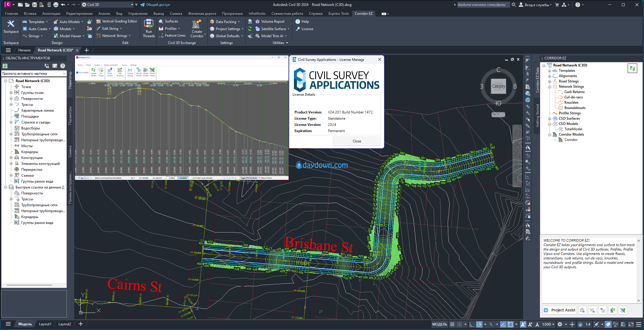Click the status bar customization menu icon
Image resolution: width=644 pixels, height=330 pixels.
tap(638, 324)
